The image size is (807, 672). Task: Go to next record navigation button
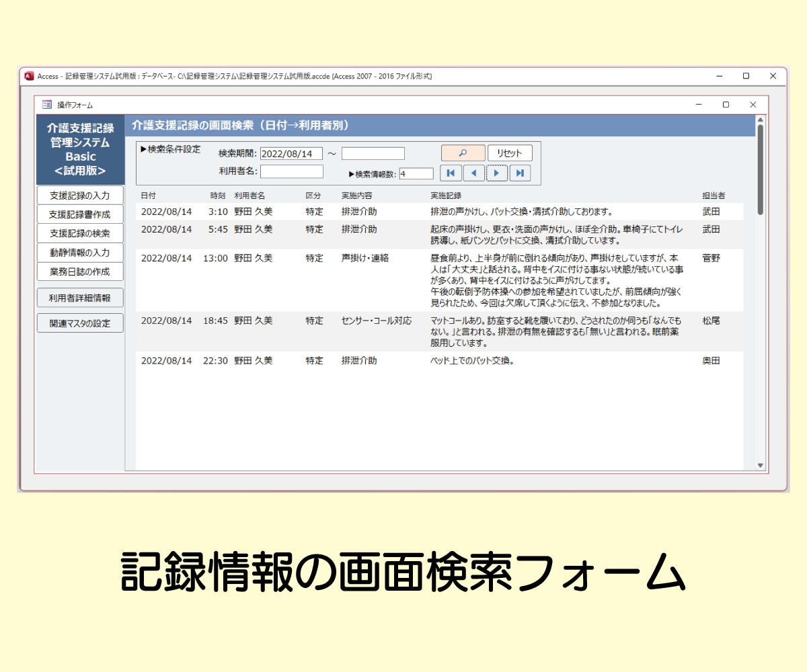point(496,173)
